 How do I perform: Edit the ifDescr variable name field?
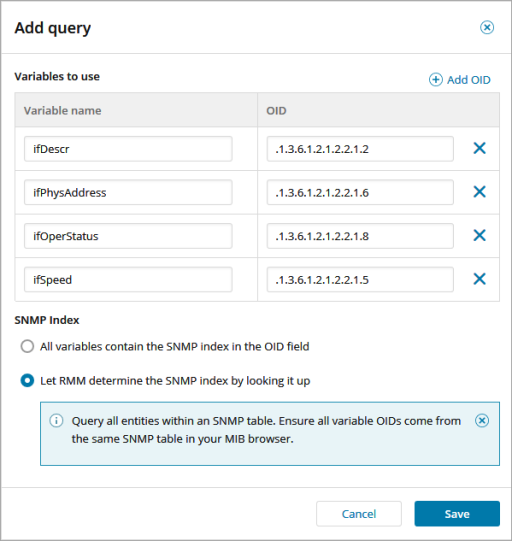pos(128,149)
